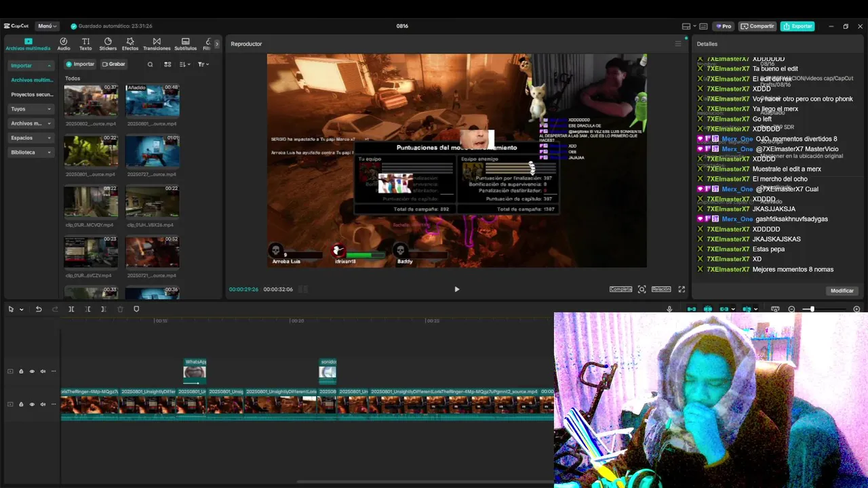This screenshot has height=488, width=868.
Task: Lock the upper overlay track
Action: click(x=21, y=371)
